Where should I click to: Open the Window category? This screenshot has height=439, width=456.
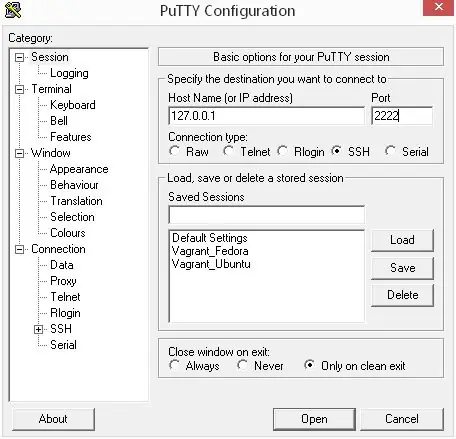pyautogui.click(x=51, y=153)
